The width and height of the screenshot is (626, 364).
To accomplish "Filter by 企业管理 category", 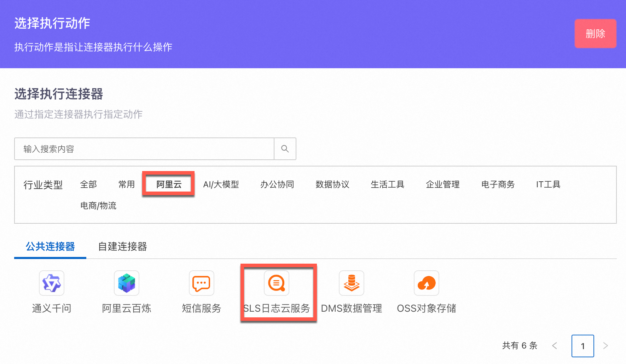I will [x=443, y=184].
